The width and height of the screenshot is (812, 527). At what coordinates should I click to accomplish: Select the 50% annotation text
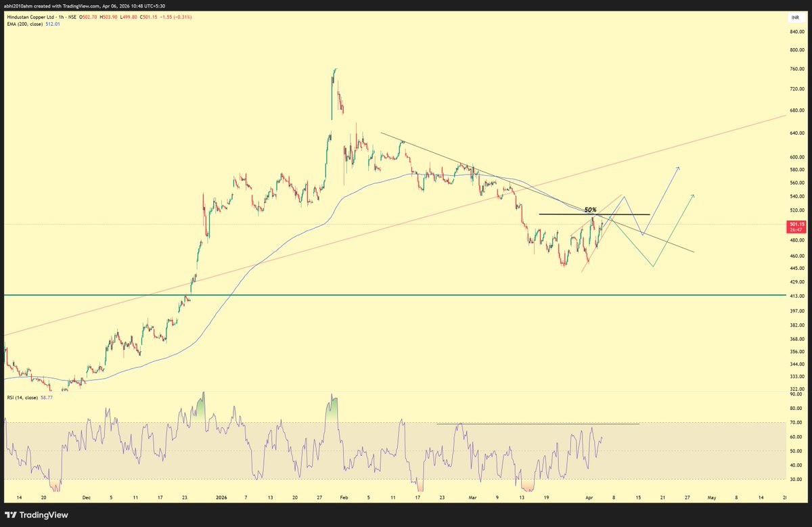[x=590, y=210]
